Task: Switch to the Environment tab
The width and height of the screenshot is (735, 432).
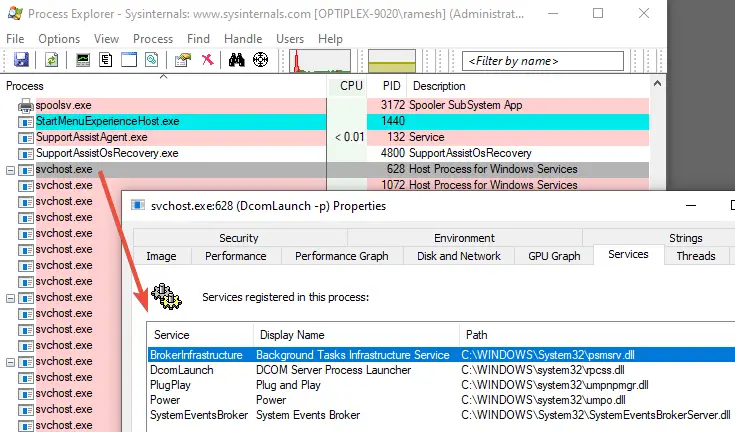Action: 464,238
